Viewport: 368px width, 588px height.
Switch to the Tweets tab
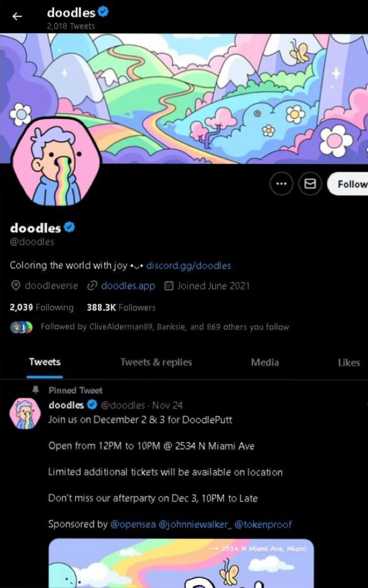[x=45, y=362]
